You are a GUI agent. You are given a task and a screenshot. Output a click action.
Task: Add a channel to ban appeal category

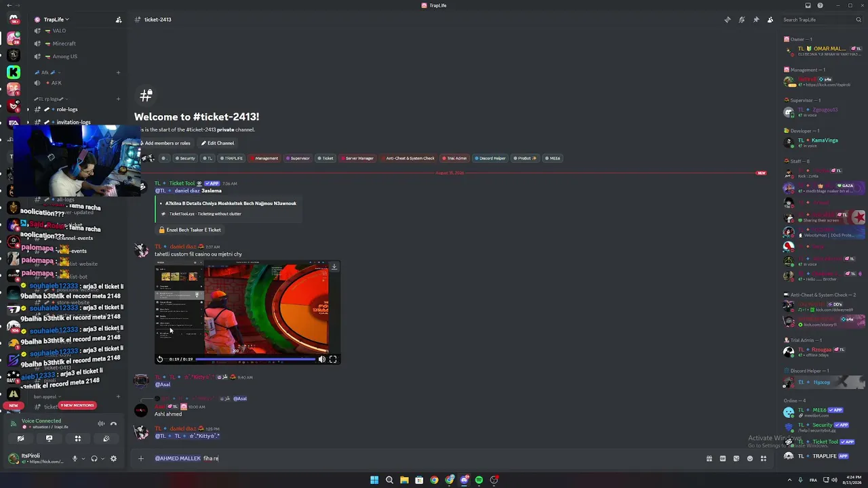point(119,396)
